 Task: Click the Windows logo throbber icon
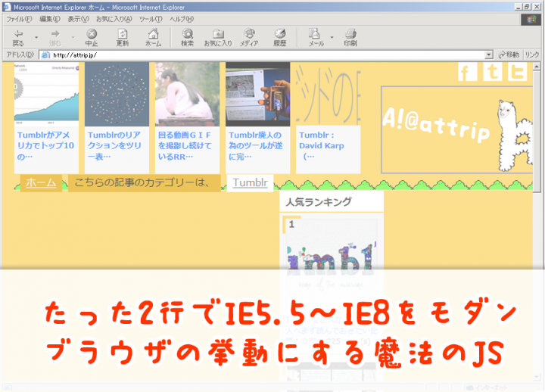[x=531, y=20]
